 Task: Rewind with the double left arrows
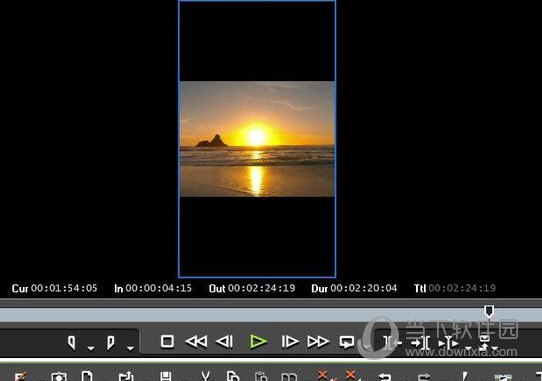coord(196,342)
